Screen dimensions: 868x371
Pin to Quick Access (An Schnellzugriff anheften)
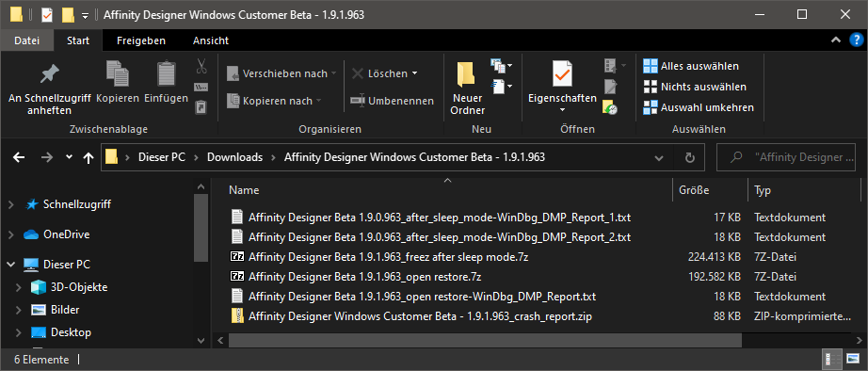coord(49,89)
